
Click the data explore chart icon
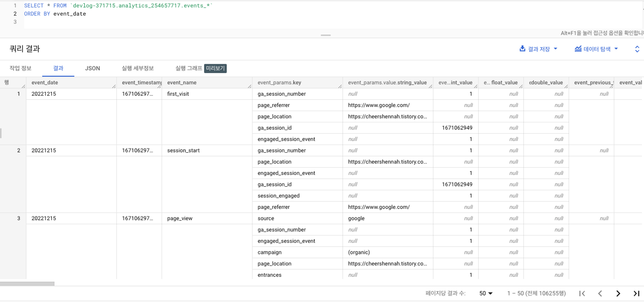(x=578, y=49)
